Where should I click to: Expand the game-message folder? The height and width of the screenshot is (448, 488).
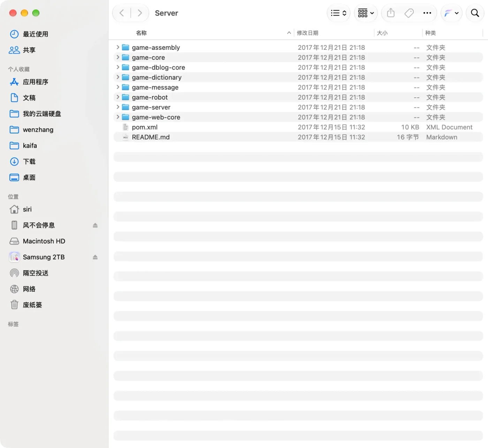point(118,87)
